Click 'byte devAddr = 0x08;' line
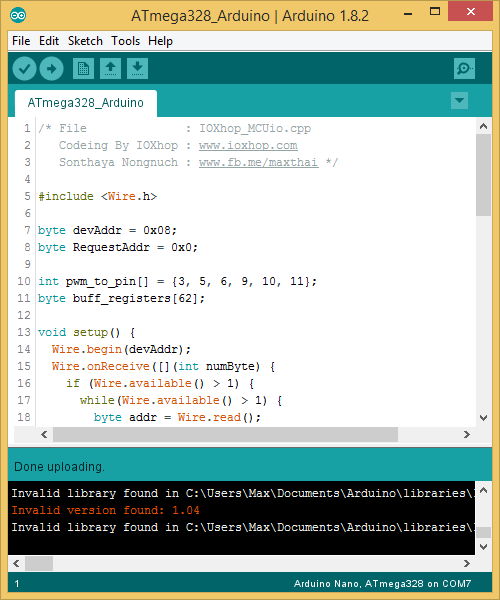The height and width of the screenshot is (600, 500). point(107,230)
